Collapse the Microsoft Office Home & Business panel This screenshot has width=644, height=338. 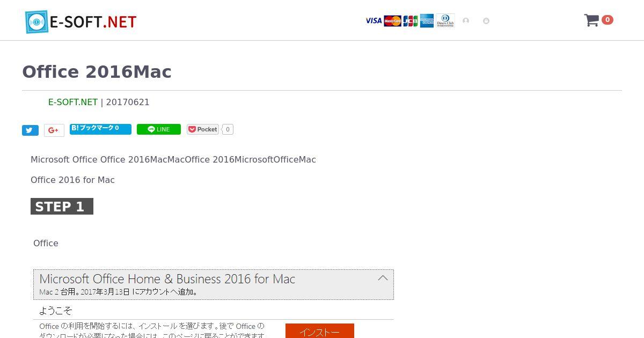[x=383, y=278]
